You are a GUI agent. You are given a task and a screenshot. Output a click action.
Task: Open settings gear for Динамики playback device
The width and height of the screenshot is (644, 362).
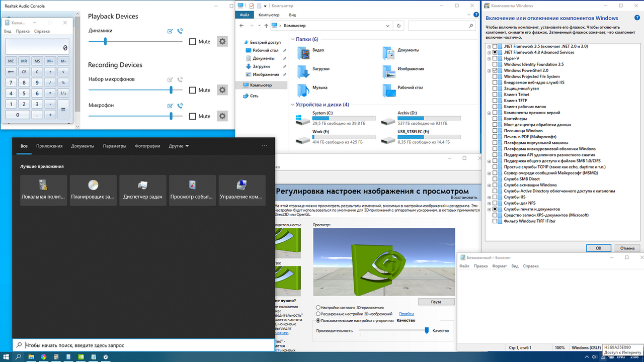[x=222, y=41]
